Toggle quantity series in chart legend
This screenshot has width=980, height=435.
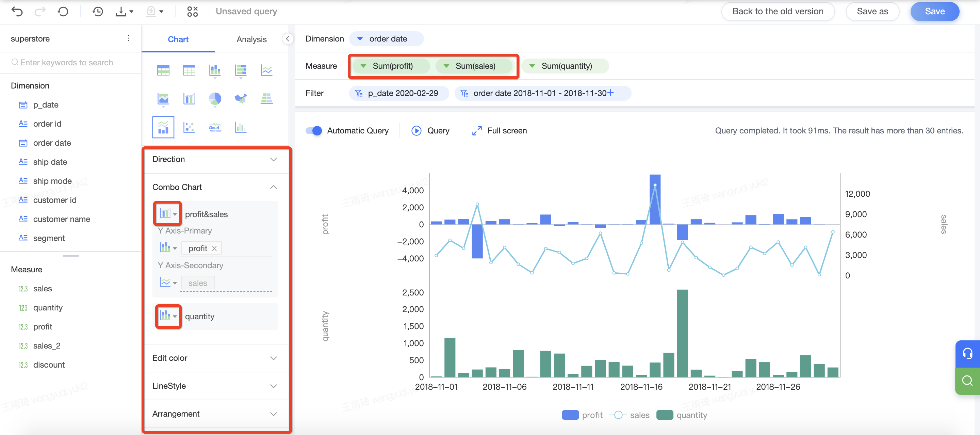point(682,415)
